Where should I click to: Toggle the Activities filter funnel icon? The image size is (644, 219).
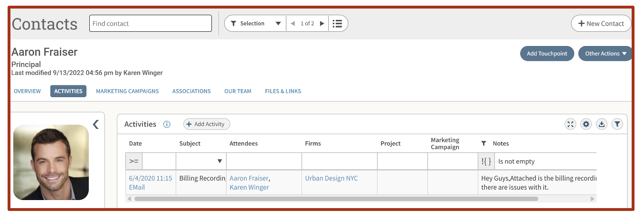(617, 124)
